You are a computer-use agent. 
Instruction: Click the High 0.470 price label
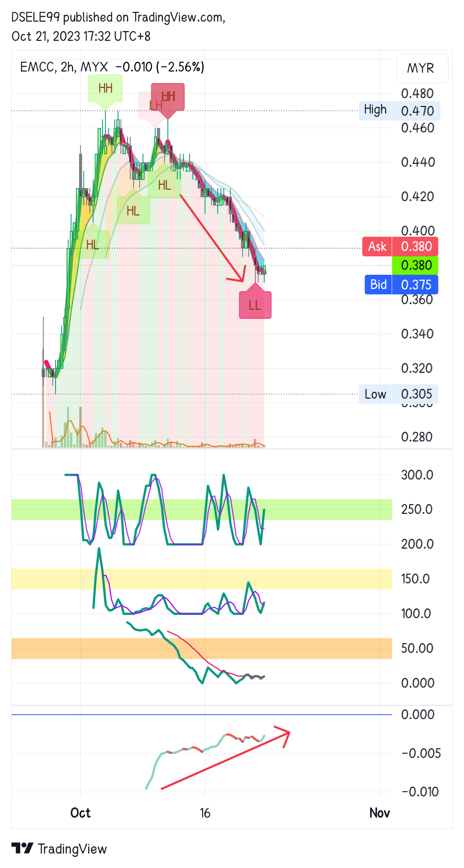(x=399, y=110)
